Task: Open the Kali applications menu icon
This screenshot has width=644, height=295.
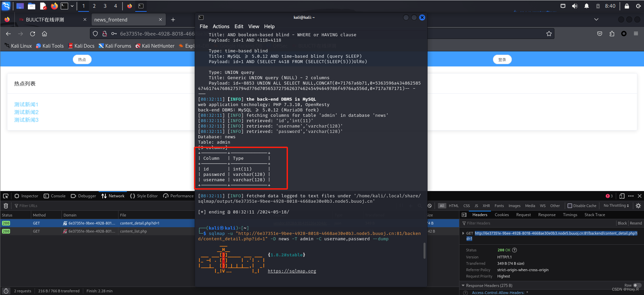Action: click(6, 6)
